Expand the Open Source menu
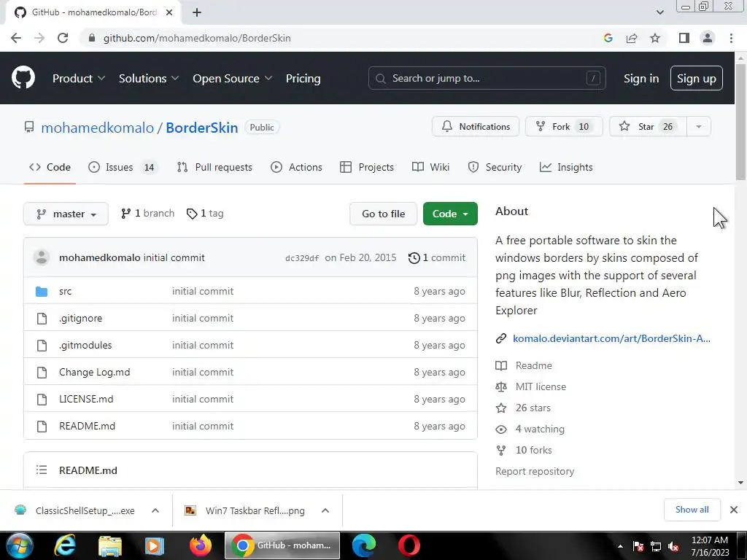The width and height of the screenshot is (747, 560). [x=233, y=79]
